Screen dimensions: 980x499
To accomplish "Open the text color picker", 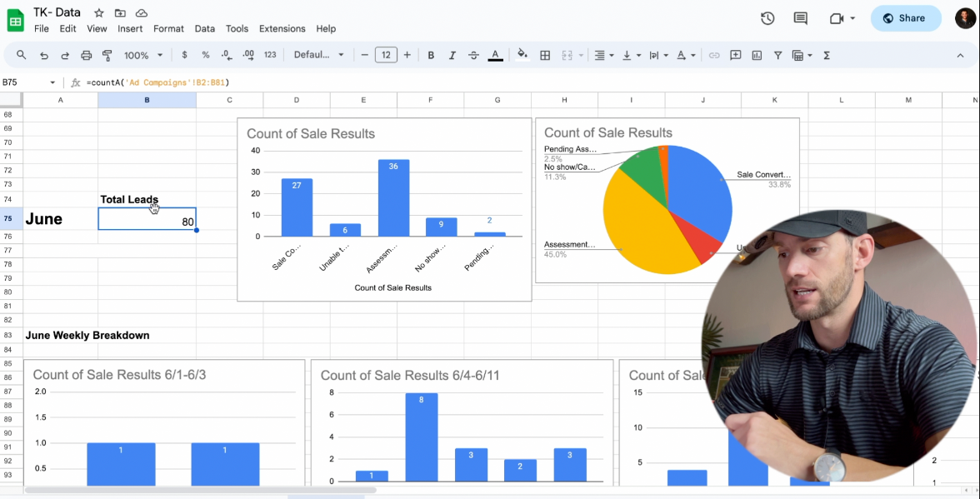I will [495, 55].
